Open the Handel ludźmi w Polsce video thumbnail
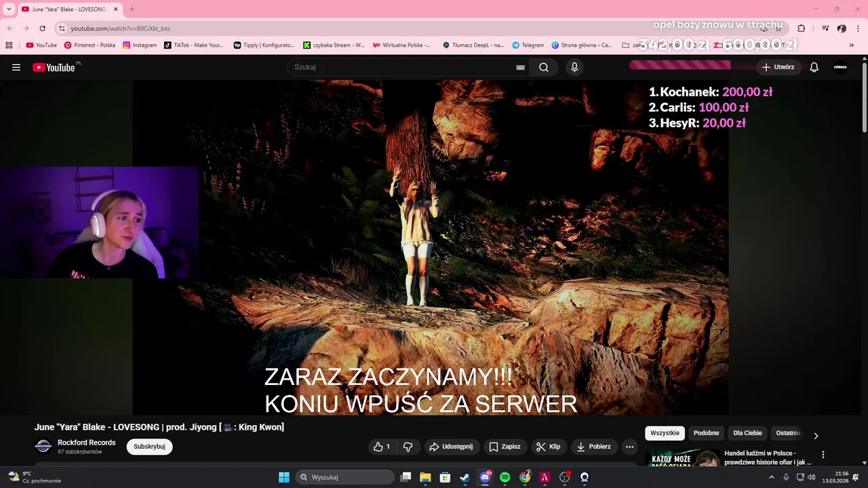This screenshot has width=868, height=488. click(682, 457)
